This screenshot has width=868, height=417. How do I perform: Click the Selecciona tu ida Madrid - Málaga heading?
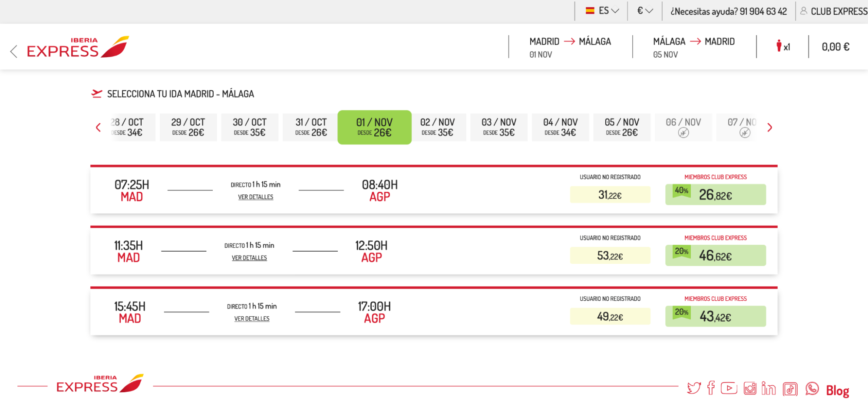click(x=181, y=94)
